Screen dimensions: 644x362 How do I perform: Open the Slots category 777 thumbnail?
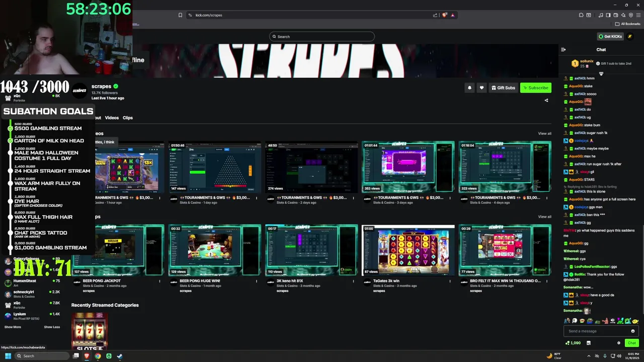[x=89, y=331]
